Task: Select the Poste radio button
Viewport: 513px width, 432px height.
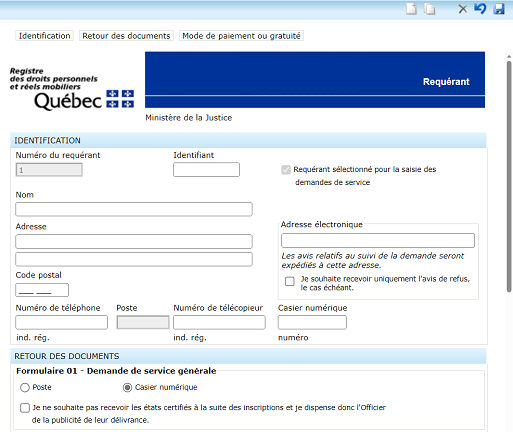Action: (25, 387)
